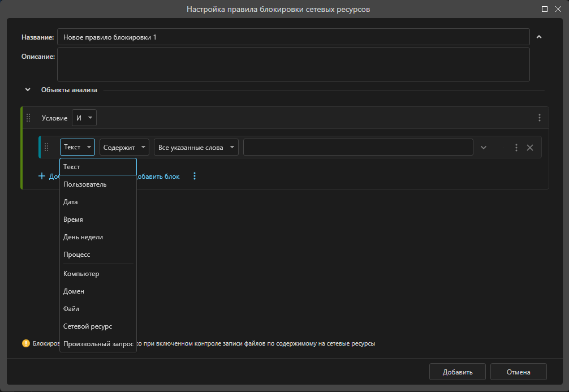Click the drag handle of the Условие group
The height and width of the screenshot is (392, 569).
click(29, 118)
